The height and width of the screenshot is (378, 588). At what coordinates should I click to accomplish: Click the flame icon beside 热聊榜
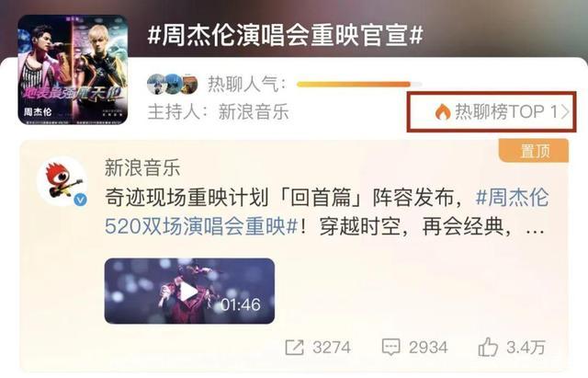click(443, 111)
